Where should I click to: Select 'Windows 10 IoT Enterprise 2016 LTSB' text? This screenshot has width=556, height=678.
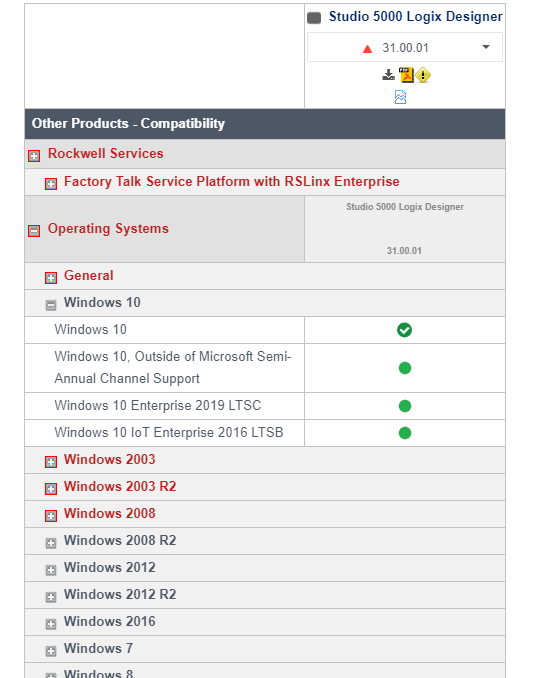(x=169, y=432)
